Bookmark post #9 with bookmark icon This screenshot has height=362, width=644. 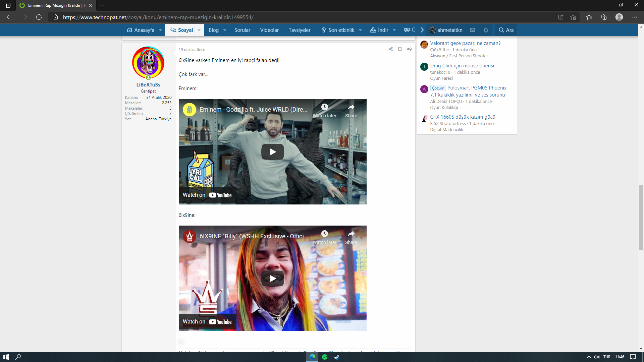(x=400, y=49)
